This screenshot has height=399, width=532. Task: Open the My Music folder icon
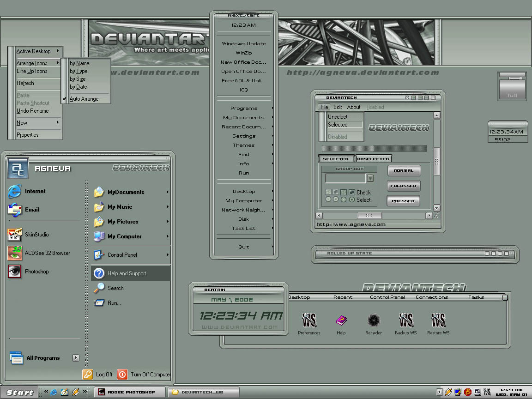pyautogui.click(x=99, y=206)
